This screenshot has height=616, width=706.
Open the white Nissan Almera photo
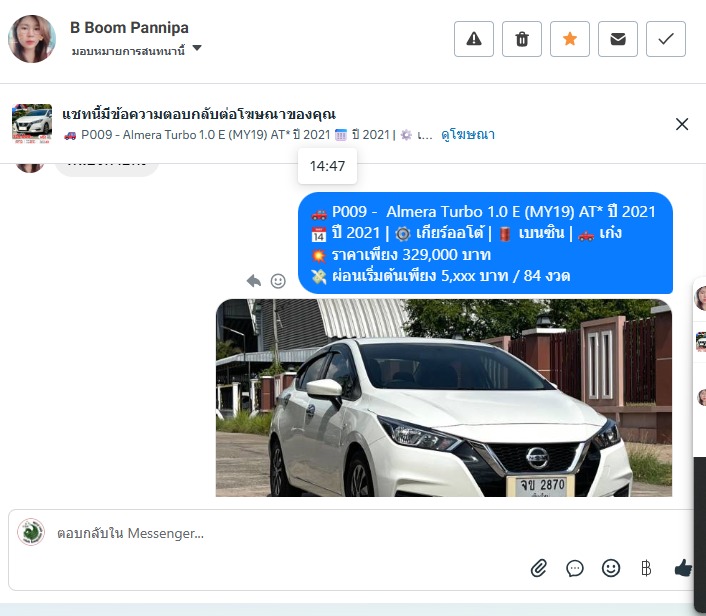444,398
